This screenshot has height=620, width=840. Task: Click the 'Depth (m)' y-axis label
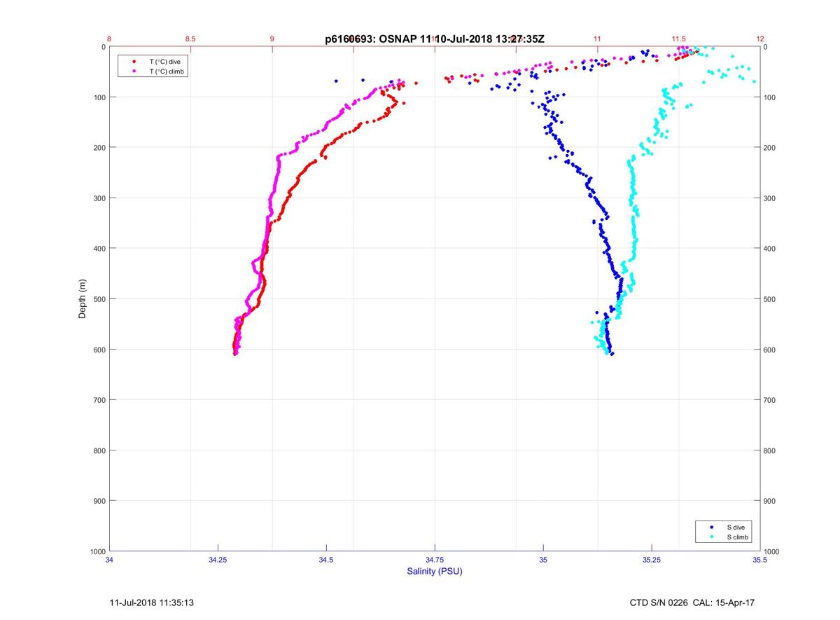coord(82,299)
